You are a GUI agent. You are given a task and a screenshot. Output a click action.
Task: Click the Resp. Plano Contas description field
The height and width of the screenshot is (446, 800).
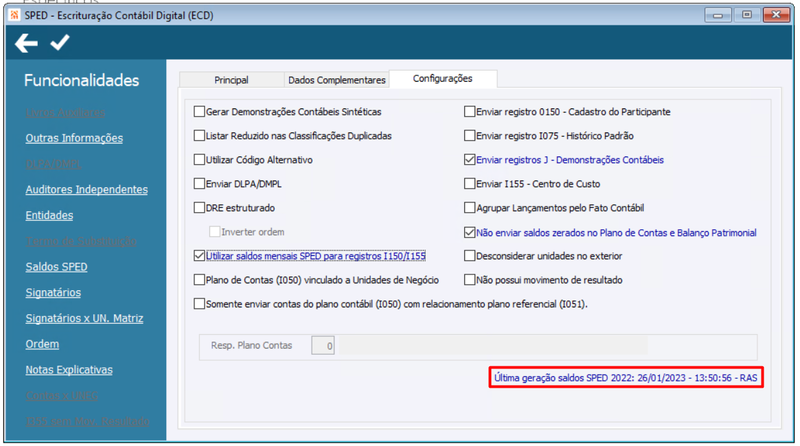tap(493, 345)
